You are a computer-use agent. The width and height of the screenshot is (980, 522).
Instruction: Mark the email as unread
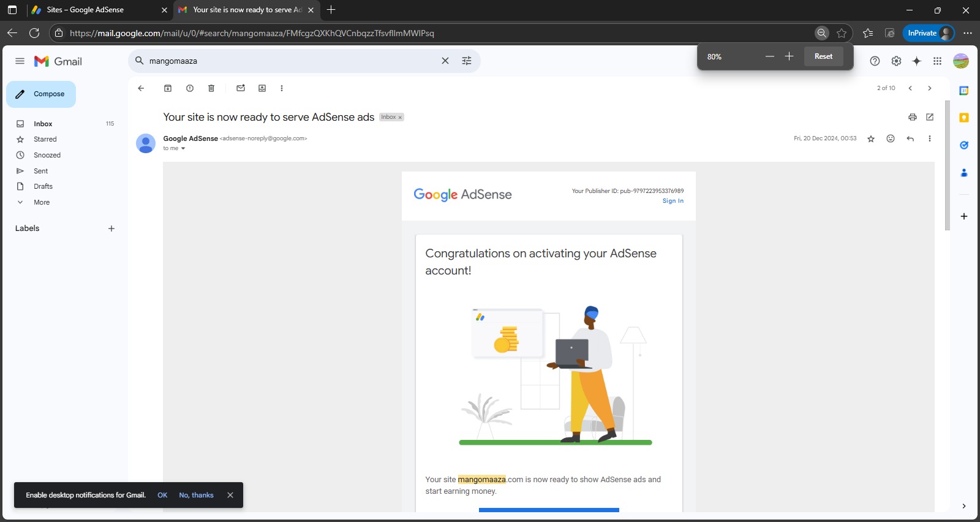[241, 88]
